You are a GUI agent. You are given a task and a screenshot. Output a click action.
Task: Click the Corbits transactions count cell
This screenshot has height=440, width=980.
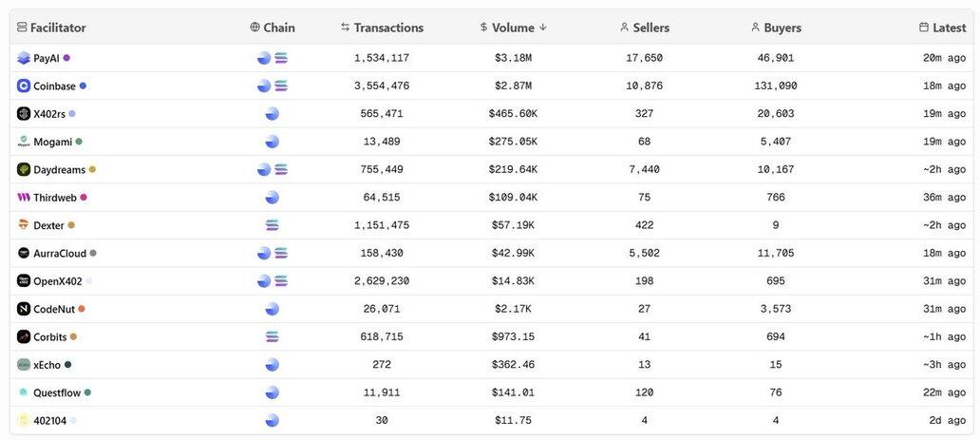382,336
